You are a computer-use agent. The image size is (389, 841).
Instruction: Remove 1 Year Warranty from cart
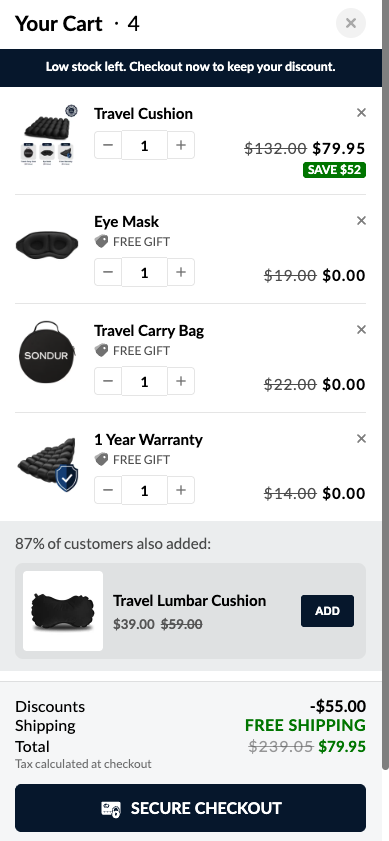[361, 439]
